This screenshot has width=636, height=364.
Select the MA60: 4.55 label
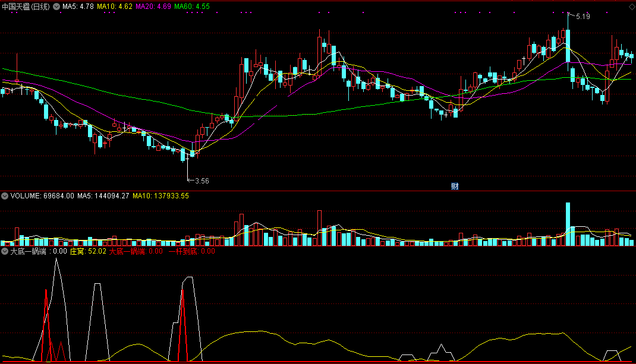point(192,7)
